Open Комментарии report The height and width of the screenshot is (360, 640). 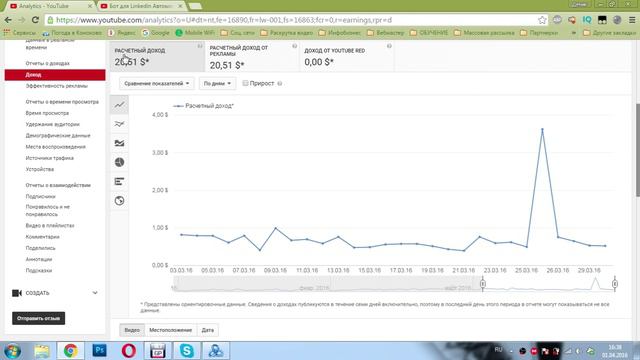[42, 237]
